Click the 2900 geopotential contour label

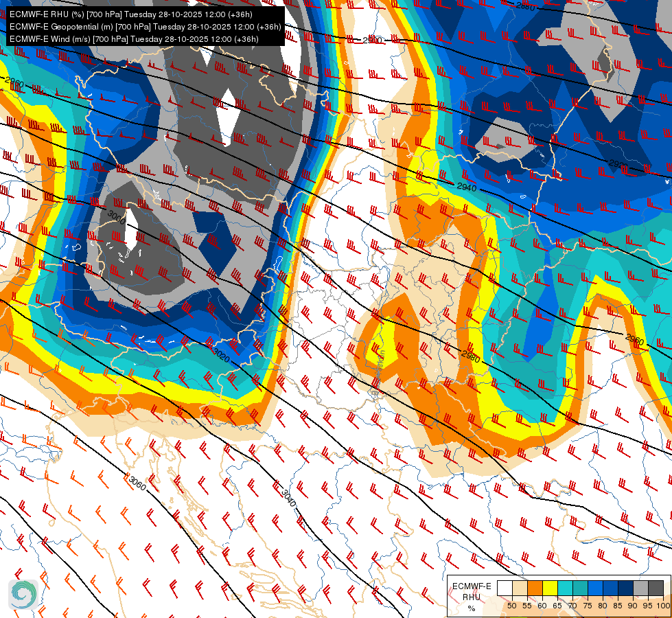pos(372,40)
